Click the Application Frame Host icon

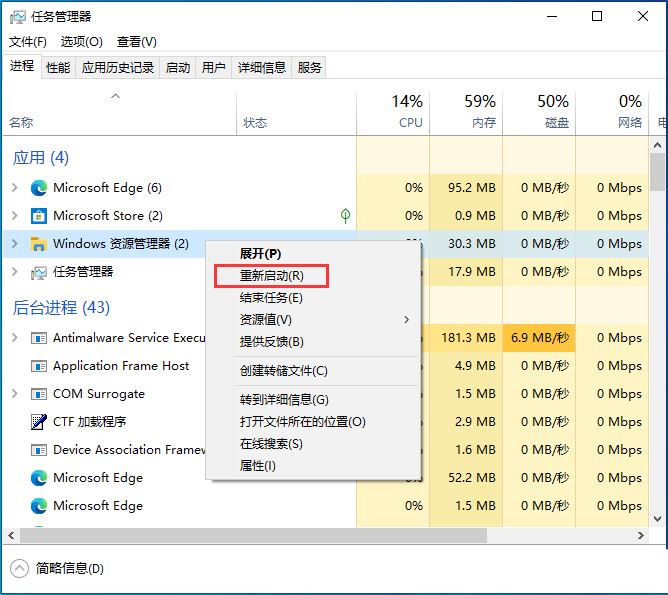tap(39, 366)
